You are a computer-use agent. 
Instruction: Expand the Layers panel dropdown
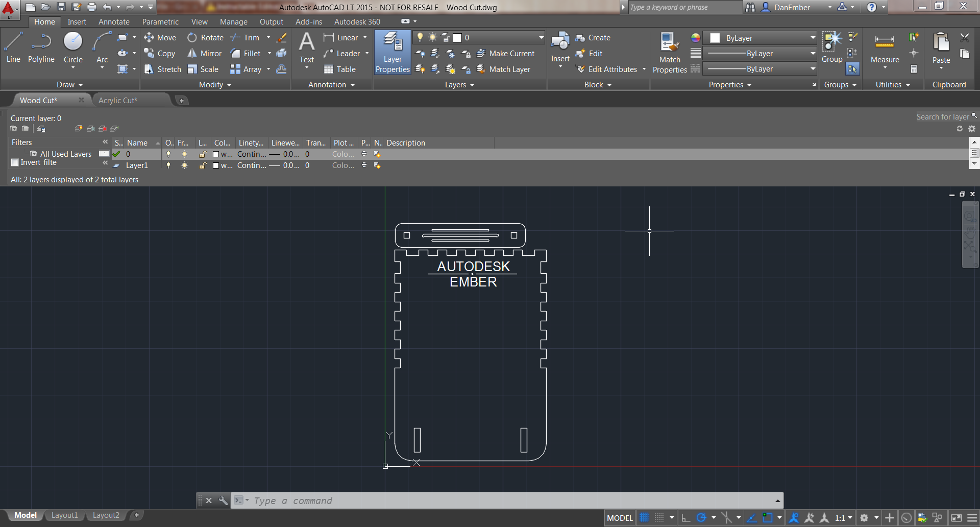460,85
